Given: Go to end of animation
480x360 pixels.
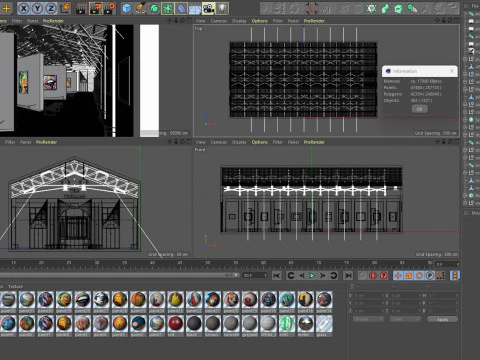Looking at the screenshot, I should tap(348, 275).
